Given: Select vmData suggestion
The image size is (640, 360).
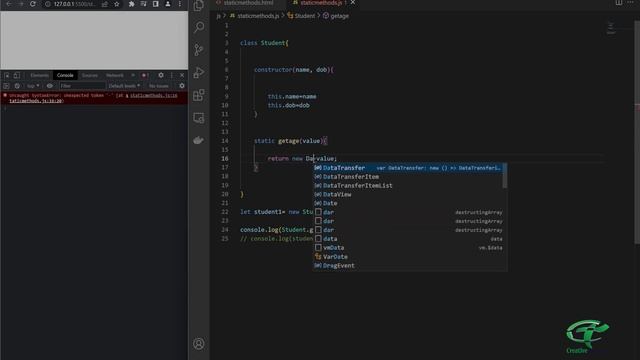Looking at the screenshot, I should coord(408,248).
